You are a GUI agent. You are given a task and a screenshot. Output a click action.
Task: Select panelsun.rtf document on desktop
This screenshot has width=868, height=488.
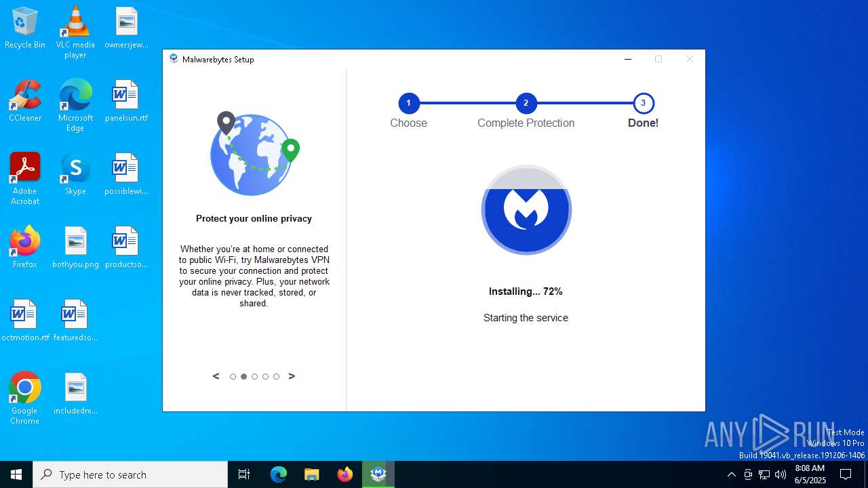(x=126, y=102)
